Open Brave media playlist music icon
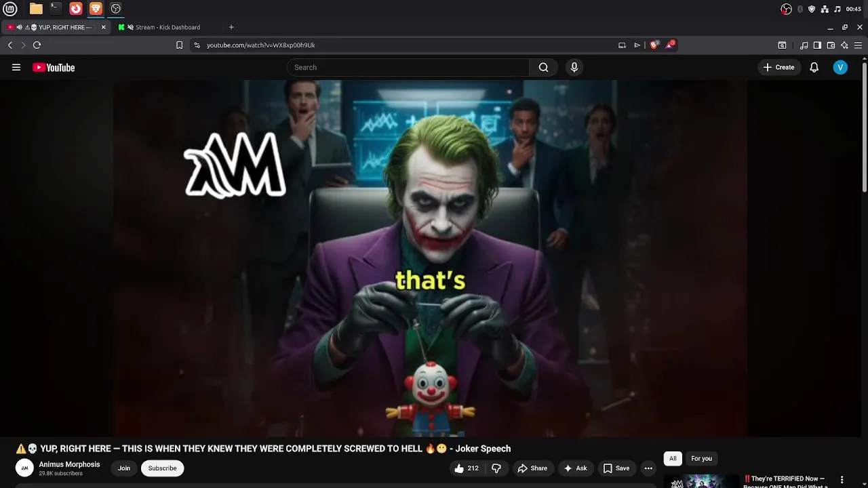 coord(804,45)
